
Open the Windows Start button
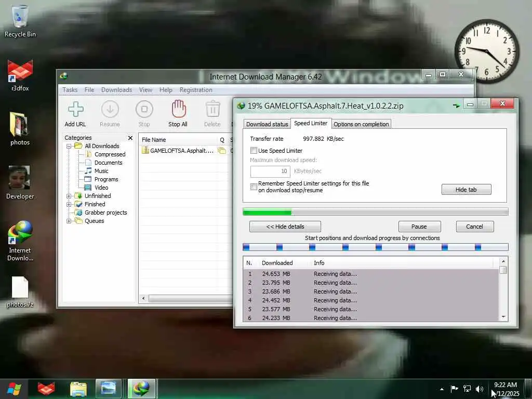(x=14, y=389)
